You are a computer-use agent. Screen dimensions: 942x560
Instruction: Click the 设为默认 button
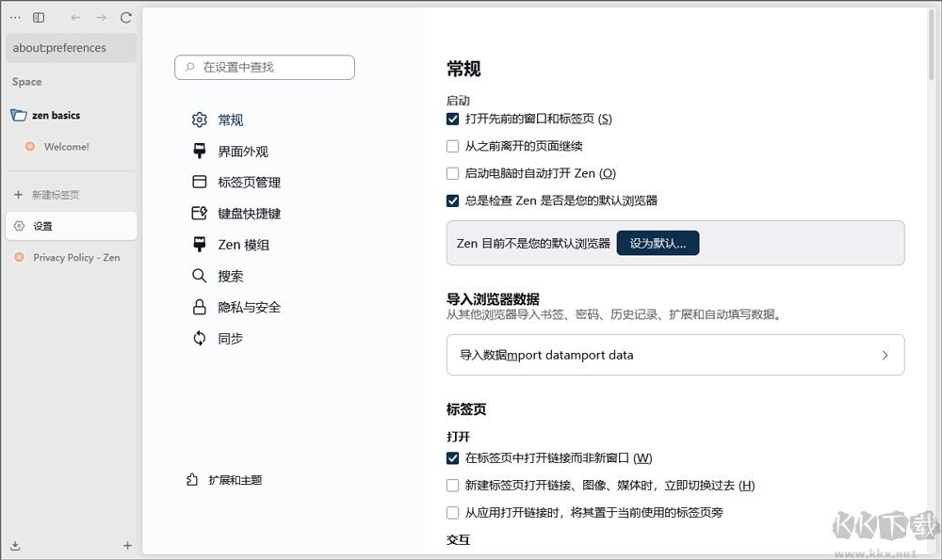[657, 243]
